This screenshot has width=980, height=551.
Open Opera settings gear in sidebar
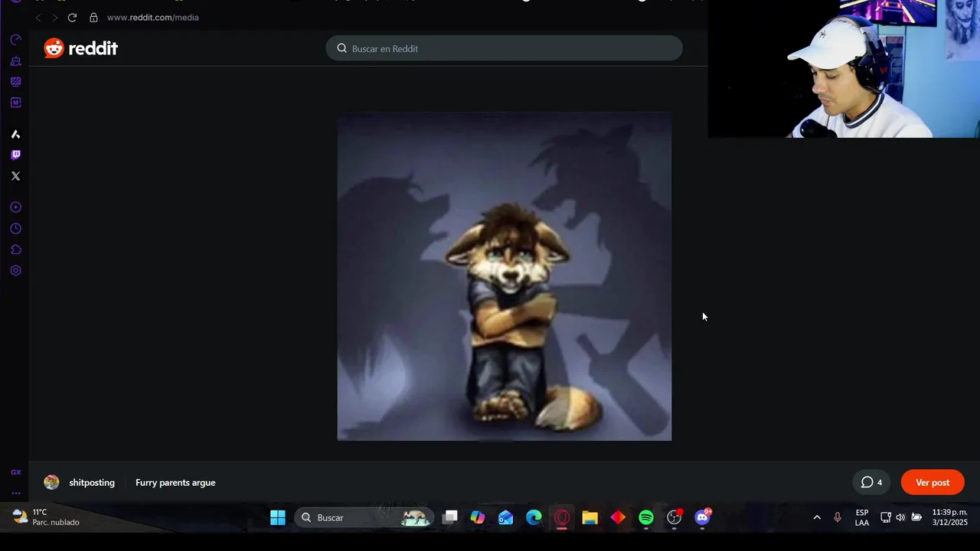[15, 271]
